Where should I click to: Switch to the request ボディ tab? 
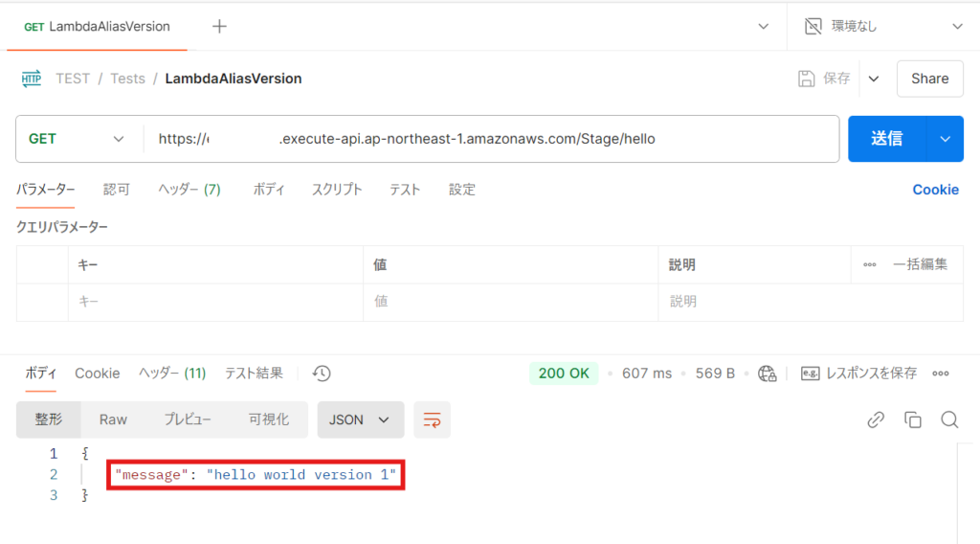pos(269,190)
